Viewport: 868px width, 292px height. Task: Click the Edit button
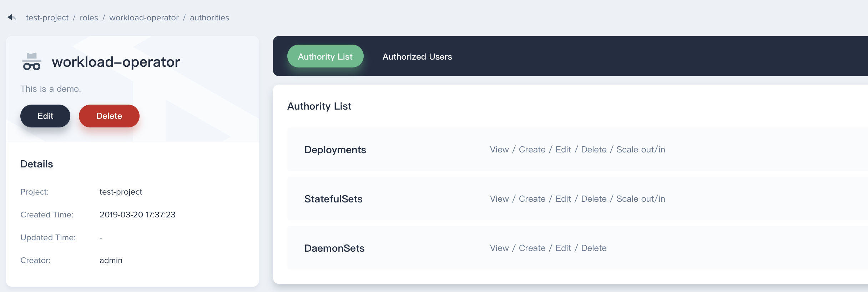[x=45, y=116]
